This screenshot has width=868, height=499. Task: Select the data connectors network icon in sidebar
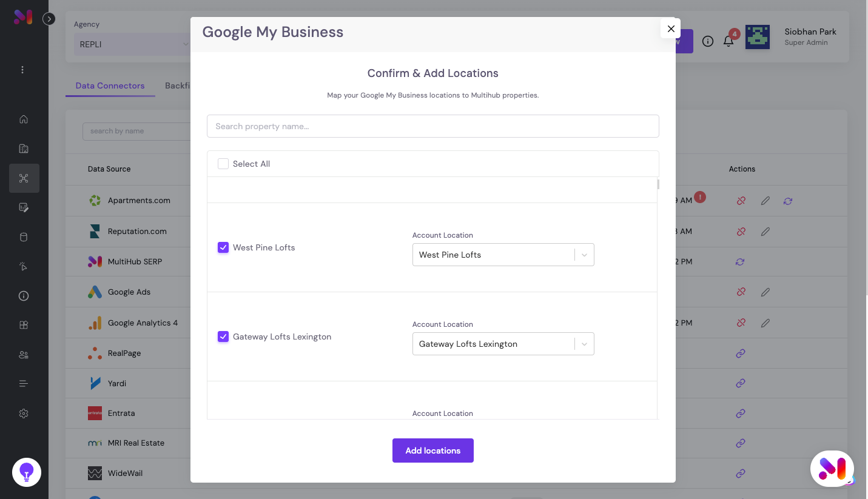coord(24,178)
